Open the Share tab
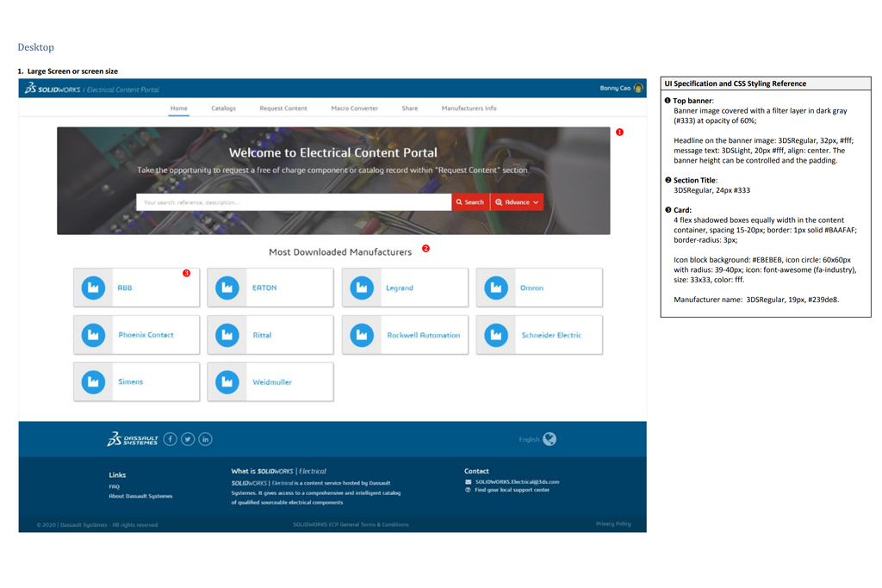Screen dimensions: 882x588 pyautogui.click(x=409, y=108)
